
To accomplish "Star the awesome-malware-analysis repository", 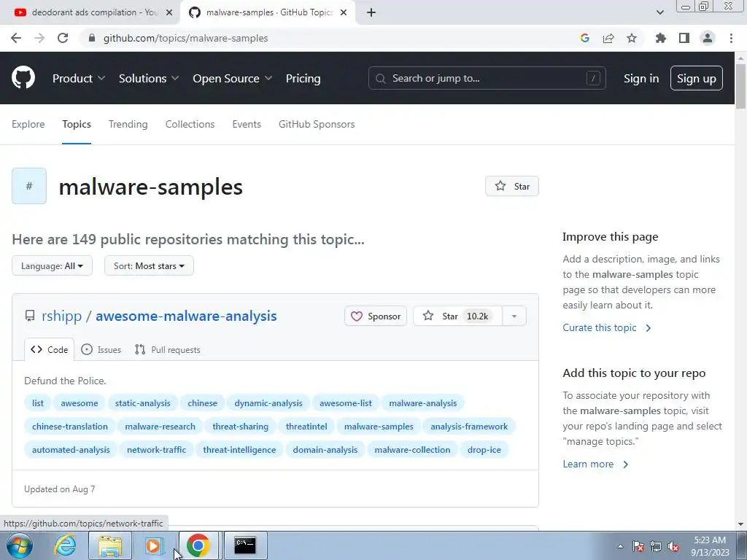I will click(x=457, y=316).
